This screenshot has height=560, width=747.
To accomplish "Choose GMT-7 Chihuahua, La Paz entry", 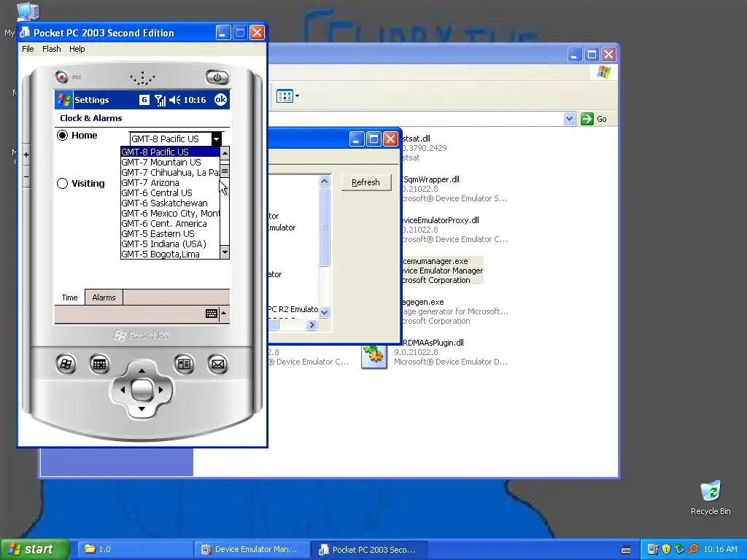I will click(x=169, y=172).
